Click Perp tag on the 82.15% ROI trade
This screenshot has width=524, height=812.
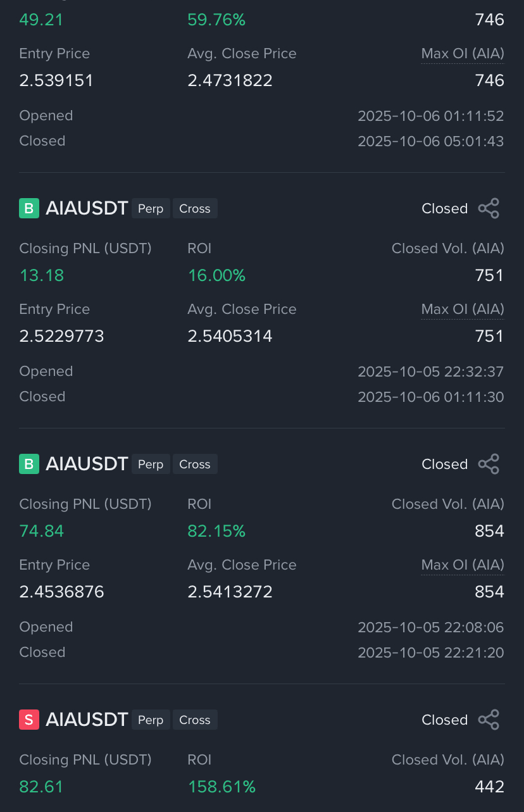[x=151, y=464]
